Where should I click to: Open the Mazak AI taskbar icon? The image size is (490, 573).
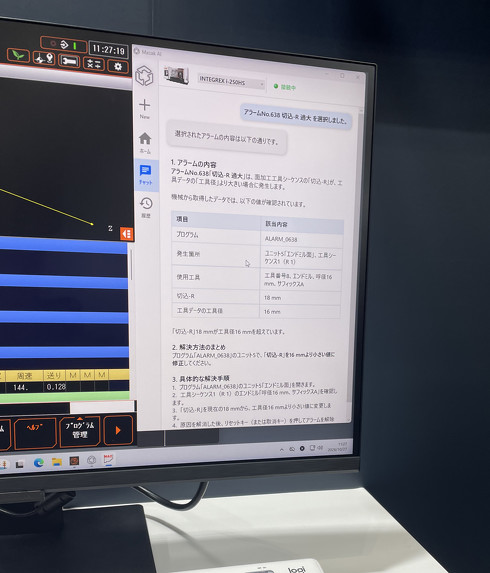(x=91, y=460)
